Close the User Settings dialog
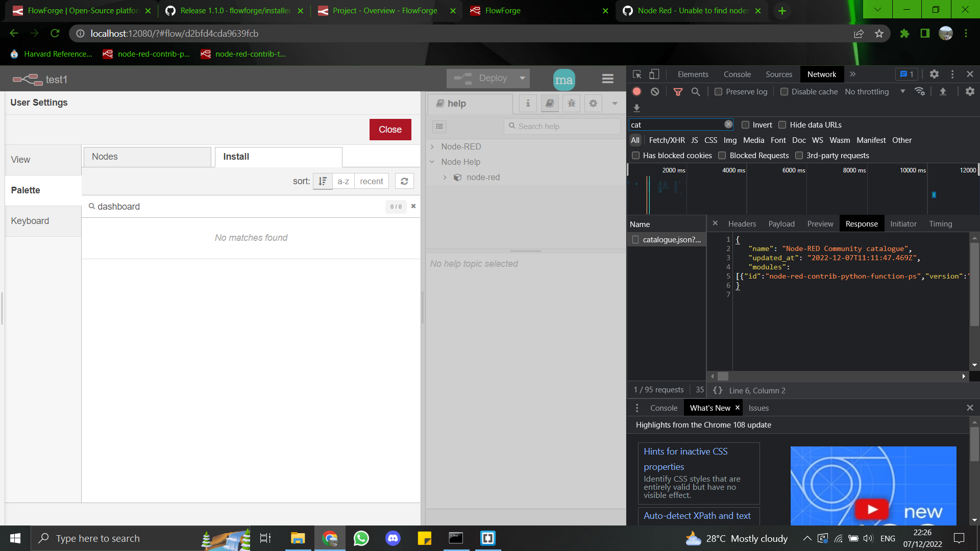The image size is (980, 551). (x=390, y=130)
